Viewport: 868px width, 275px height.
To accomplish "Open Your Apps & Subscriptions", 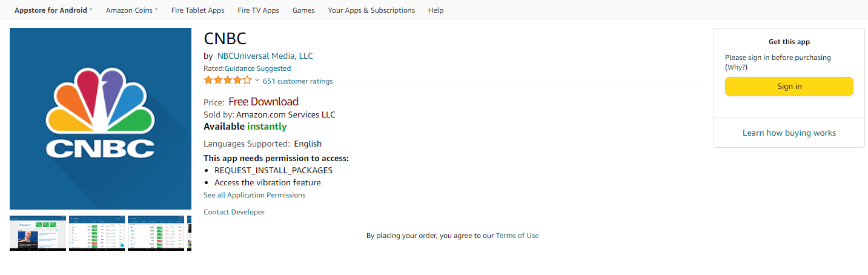I will (371, 10).
